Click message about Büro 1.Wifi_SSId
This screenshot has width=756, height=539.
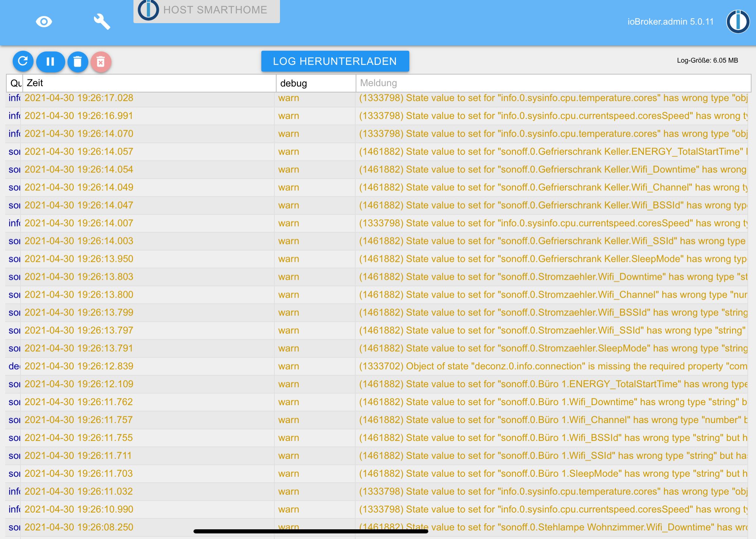[x=553, y=455]
